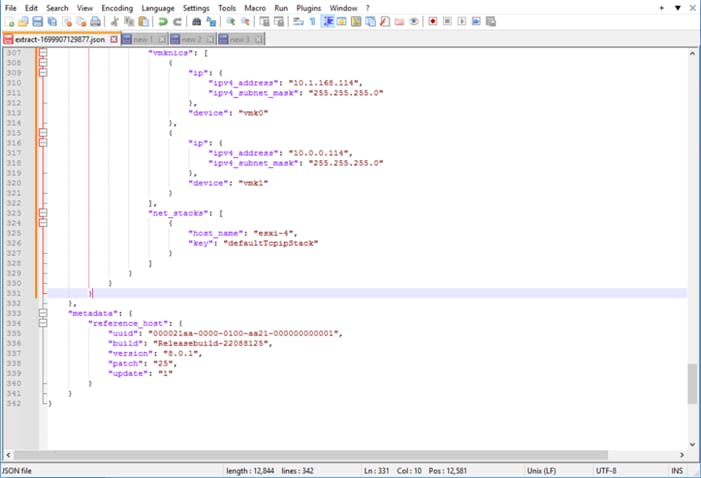Screen dimensions: 701x478
Task: Collapse the "ip" fold at line 316
Action: [x=43, y=143]
